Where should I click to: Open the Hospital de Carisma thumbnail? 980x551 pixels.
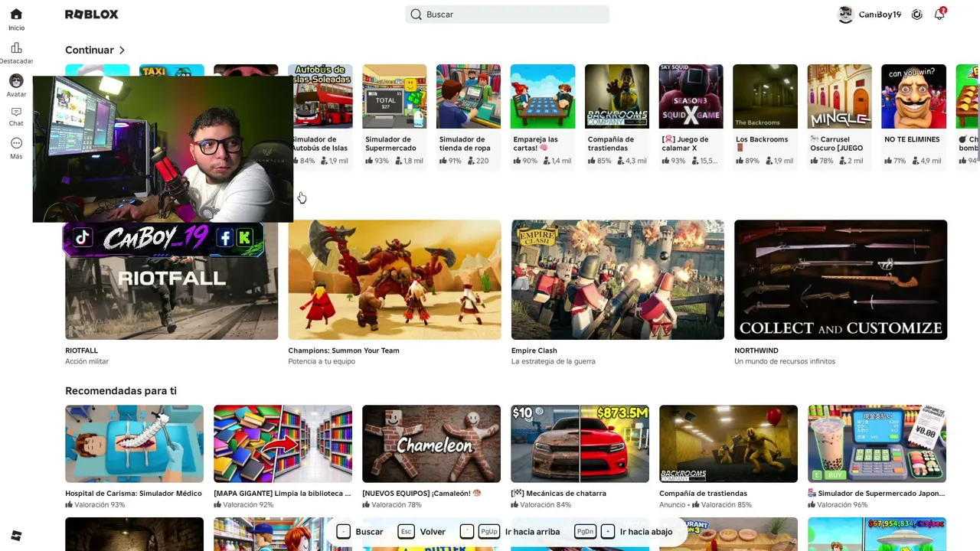[x=134, y=444]
